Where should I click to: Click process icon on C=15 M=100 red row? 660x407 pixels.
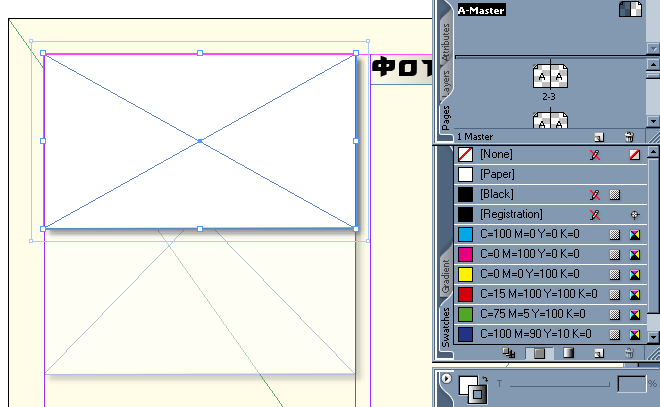[615, 295]
